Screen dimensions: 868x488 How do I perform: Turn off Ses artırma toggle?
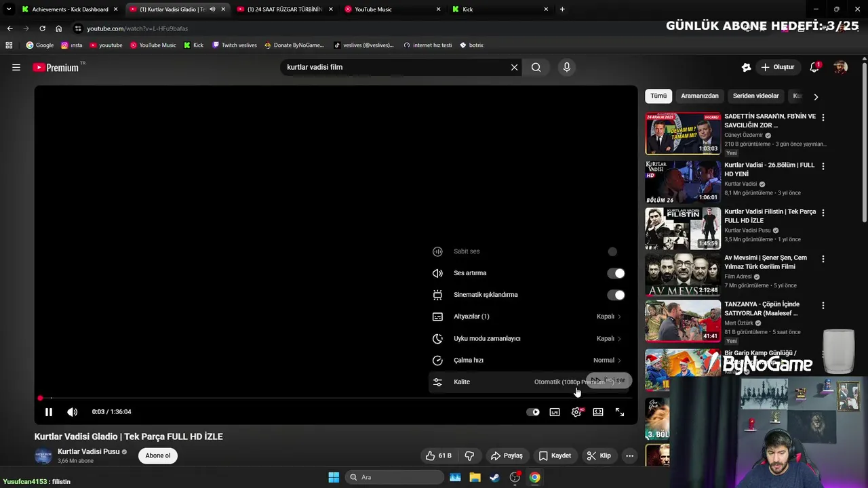pos(616,273)
